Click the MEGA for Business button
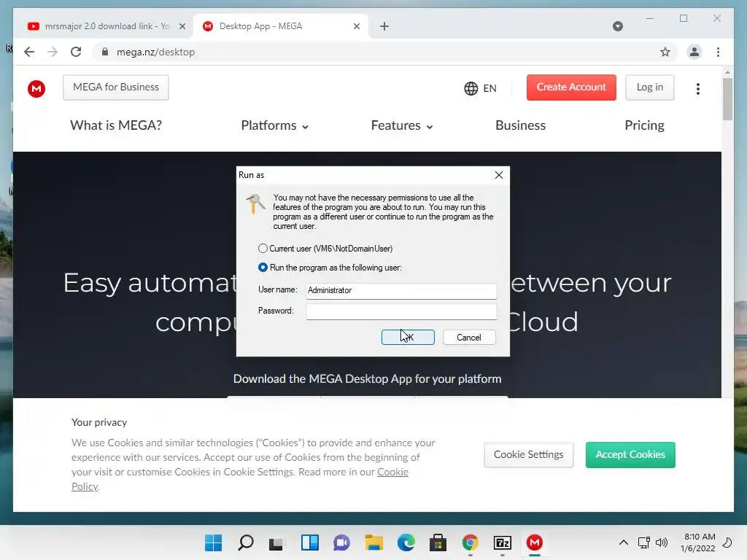Viewport: 747px width, 560px height. pyautogui.click(x=116, y=87)
